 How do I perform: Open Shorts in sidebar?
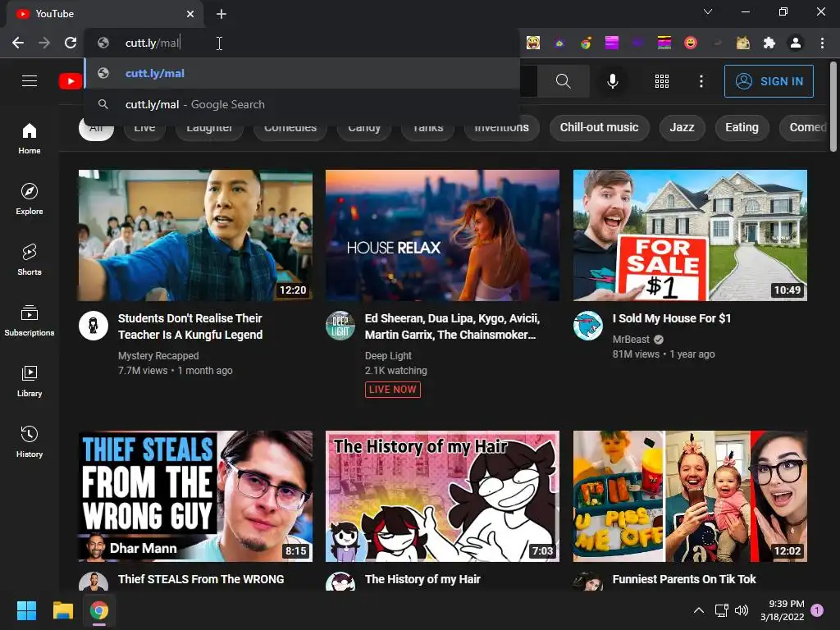coord(30,259)
